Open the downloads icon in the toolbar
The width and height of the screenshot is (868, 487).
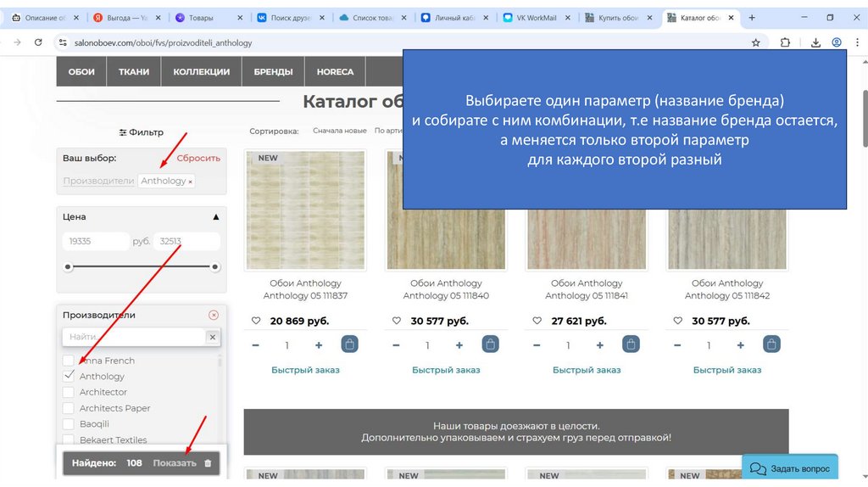(x=815, y=42)
